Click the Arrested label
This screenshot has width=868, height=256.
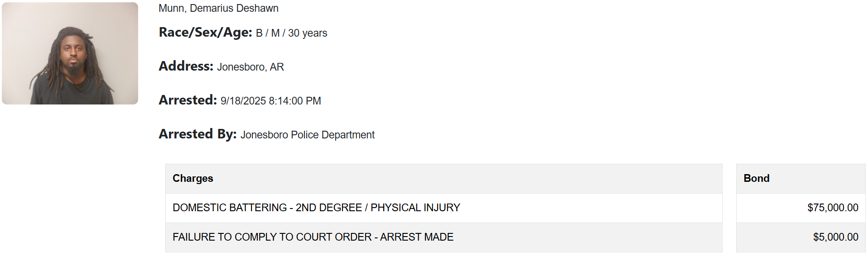[188, 100]
